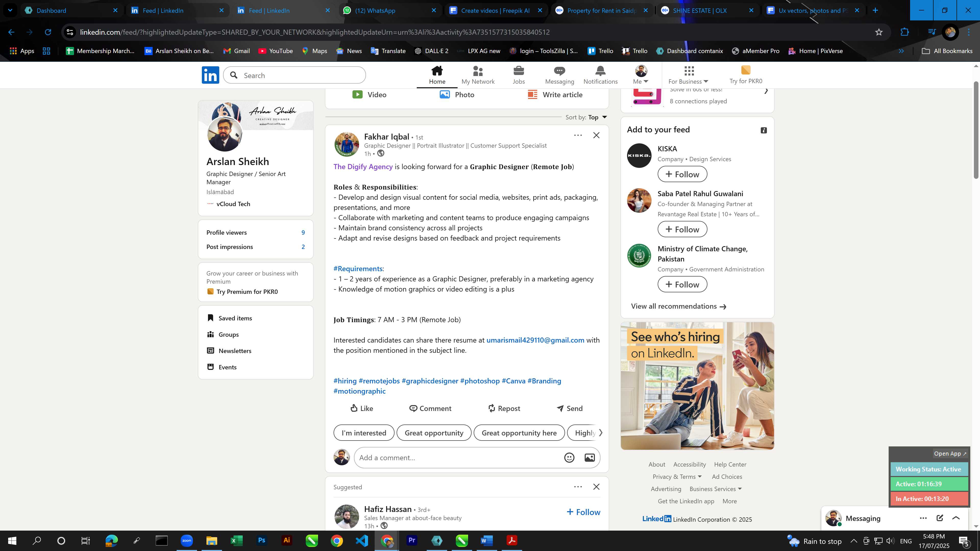This screenshot has width=980, height=551.
Task: Open View all recommendations link
Action: (679, 306)
